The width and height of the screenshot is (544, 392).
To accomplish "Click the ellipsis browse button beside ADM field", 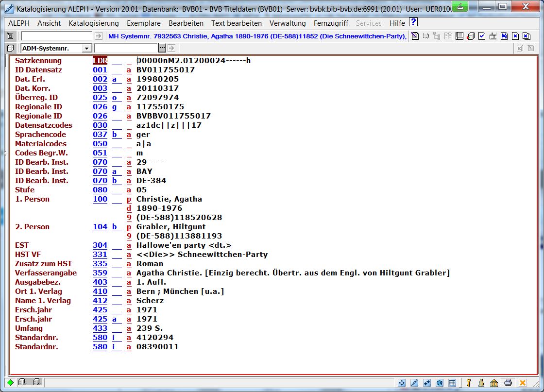I will coord(162,48).
